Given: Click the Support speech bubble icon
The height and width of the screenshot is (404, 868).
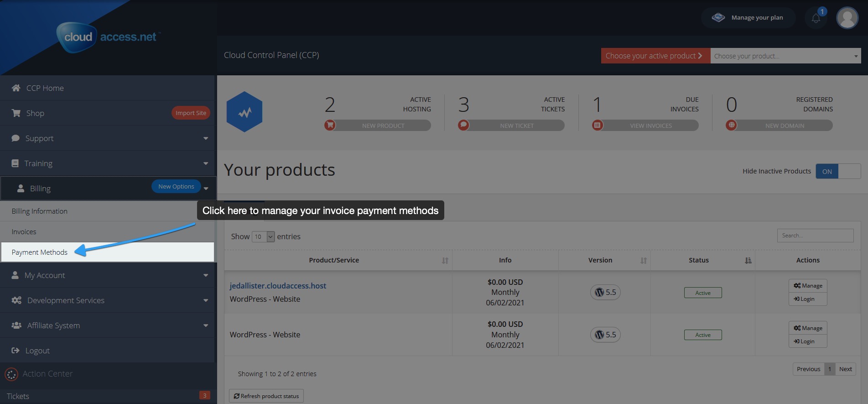Looking at the screenshot, I should click(x=16, y=138).
